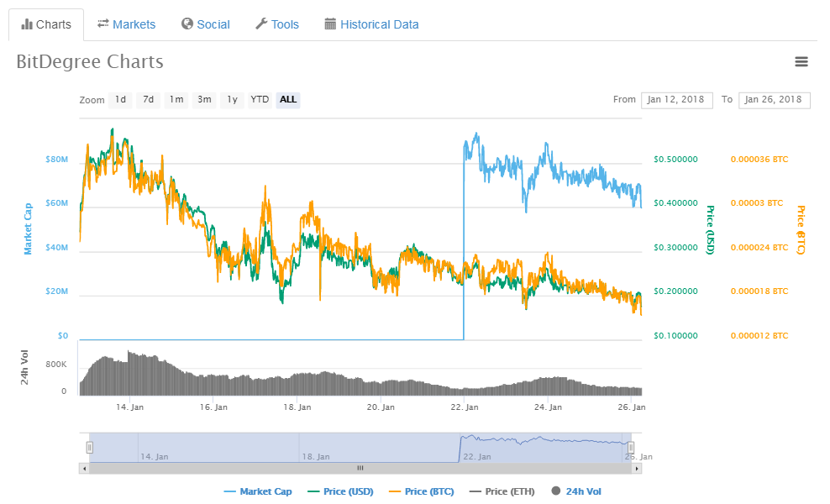Screen dimensions: 830x504
Task: Click the $0.200000 USD price axis label
Action: point(675,291)
